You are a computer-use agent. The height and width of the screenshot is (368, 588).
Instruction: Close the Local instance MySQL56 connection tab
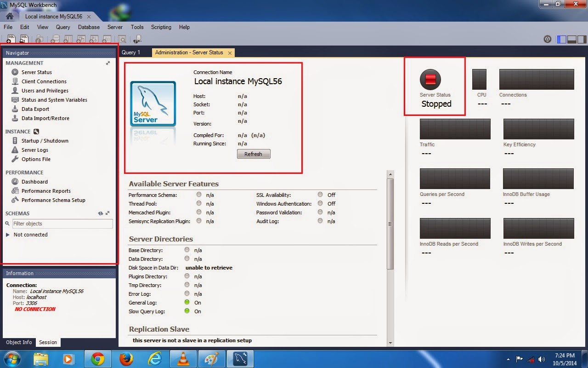point(89,17)
